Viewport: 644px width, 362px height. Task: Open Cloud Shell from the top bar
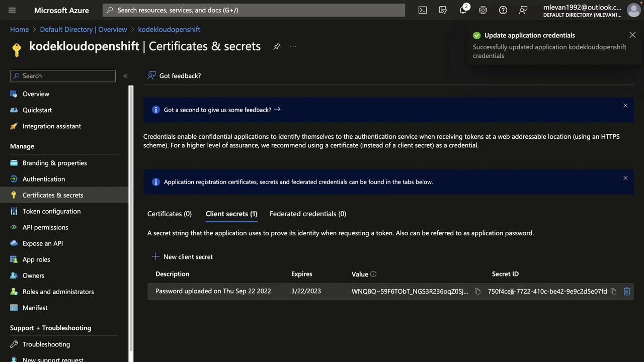point(423,10)
